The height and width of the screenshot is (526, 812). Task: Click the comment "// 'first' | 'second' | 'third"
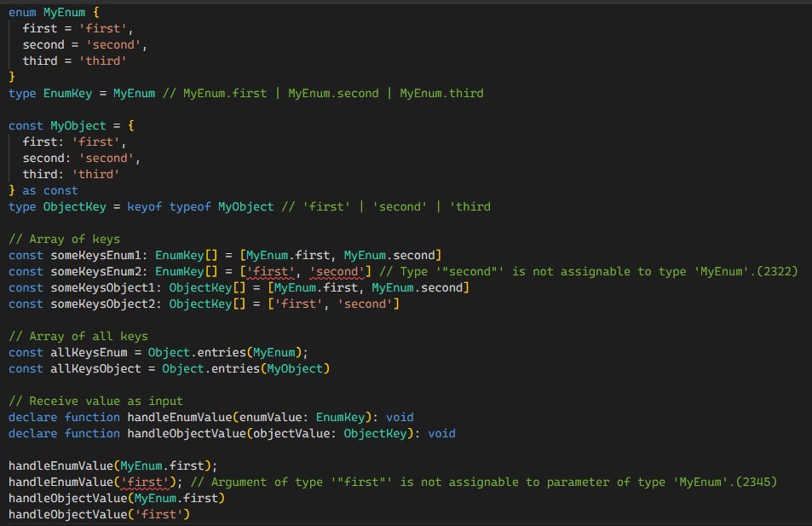[x=386, y=207]
